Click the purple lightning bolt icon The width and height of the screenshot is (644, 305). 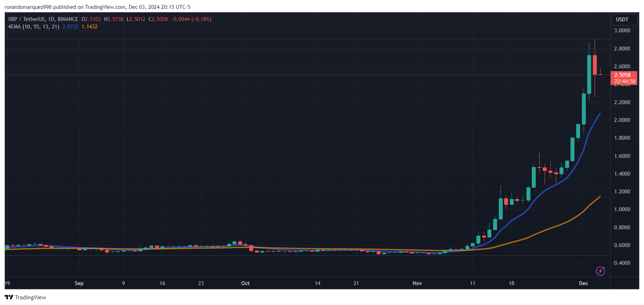click(x=600, y=271)
